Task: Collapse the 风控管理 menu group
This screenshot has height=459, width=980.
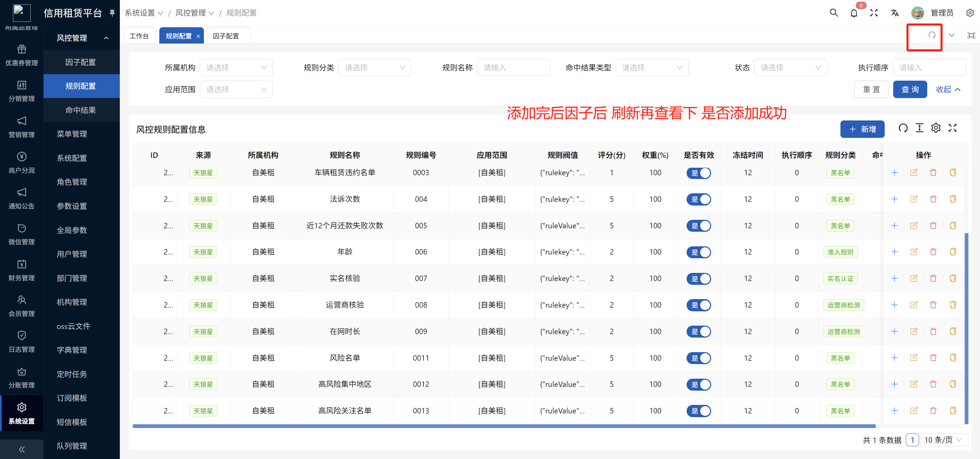Action: tap(81, 38)
